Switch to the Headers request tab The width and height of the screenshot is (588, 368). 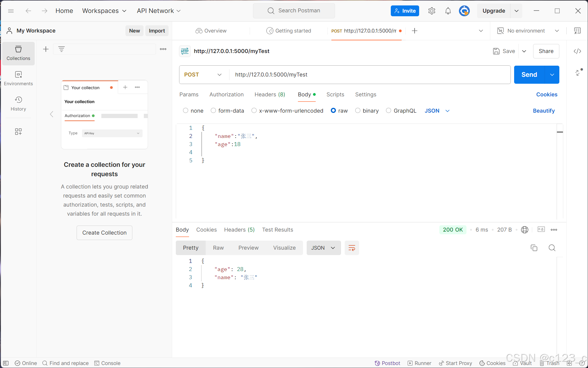point(270,95)
